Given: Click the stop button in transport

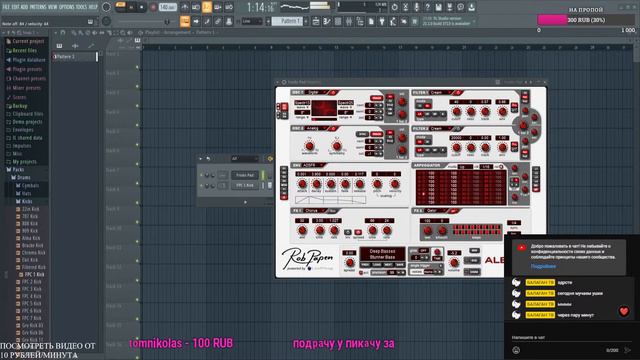Looking at the screenshot, I should tap(142, 7).
